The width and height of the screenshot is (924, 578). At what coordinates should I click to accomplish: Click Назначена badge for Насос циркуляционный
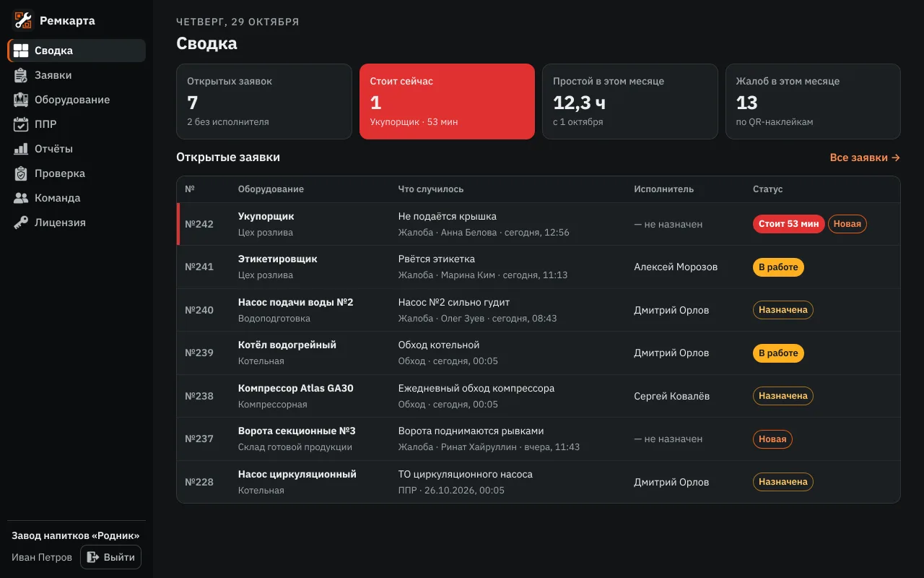pyautogui.click(x=783, y=482)
